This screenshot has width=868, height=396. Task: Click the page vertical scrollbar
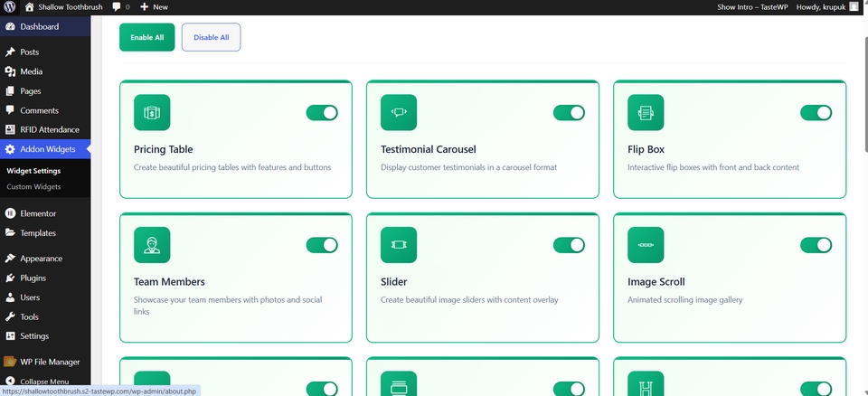click(x=865, y=94)
